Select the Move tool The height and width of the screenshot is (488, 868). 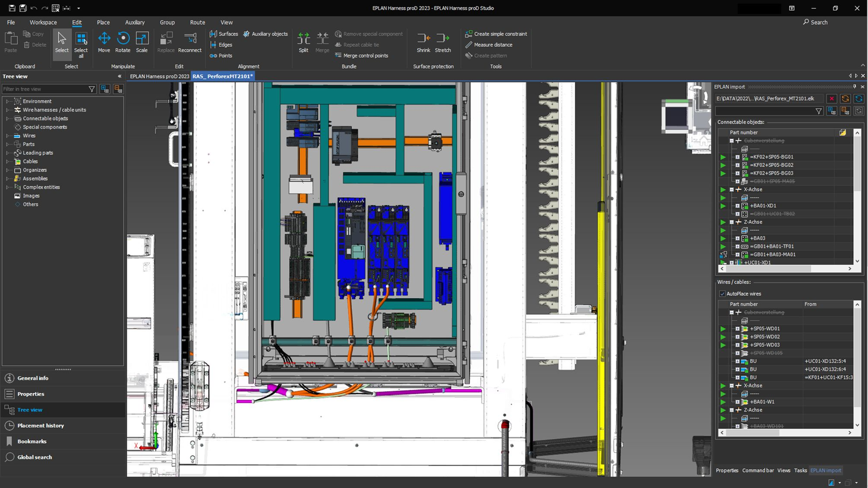click(x=104, y=42)
